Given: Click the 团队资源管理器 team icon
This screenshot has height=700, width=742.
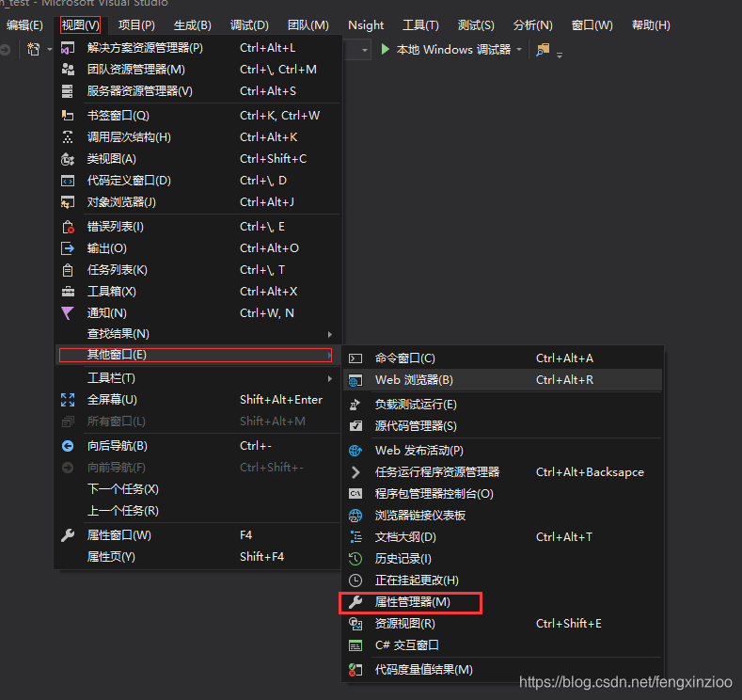Looking at the screenshot, I should click(68, 70).
